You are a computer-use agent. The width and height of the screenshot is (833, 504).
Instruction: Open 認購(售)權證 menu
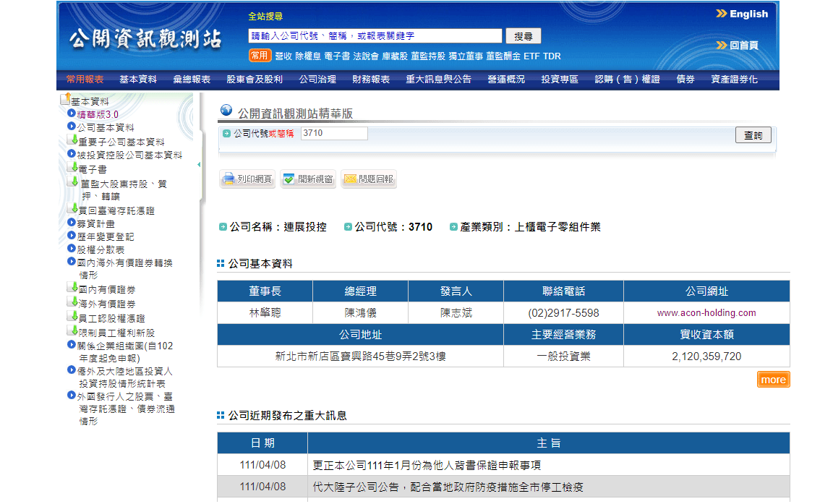coord(628,80)
